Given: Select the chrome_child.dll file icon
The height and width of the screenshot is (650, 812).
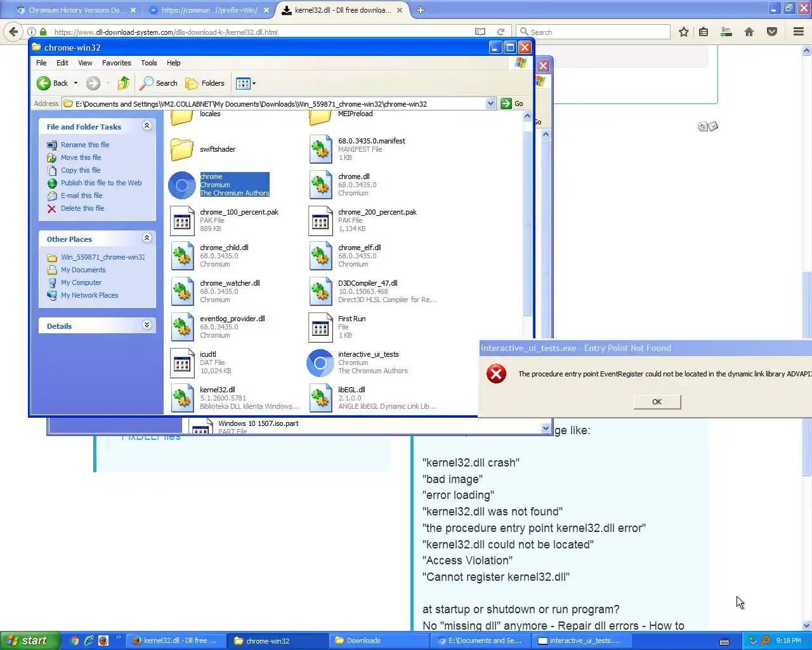Looking at the screenshot, I should [182, 256].
